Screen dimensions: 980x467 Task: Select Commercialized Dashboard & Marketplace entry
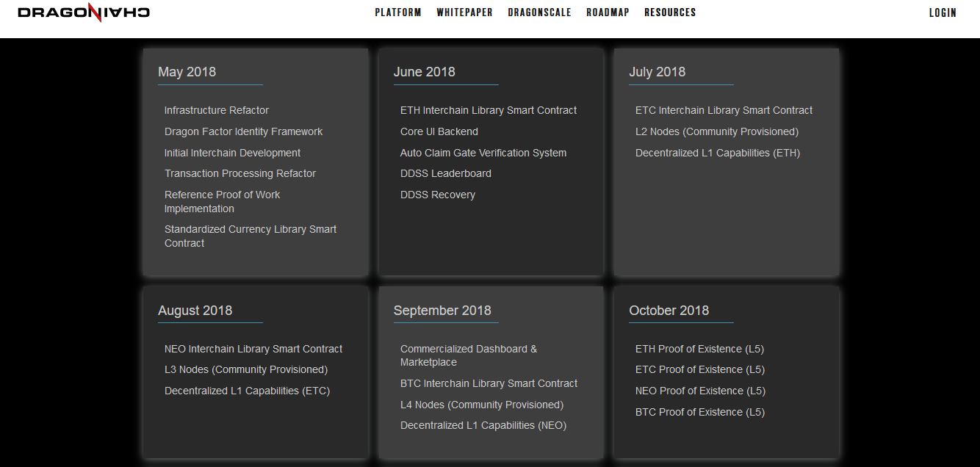468,355
